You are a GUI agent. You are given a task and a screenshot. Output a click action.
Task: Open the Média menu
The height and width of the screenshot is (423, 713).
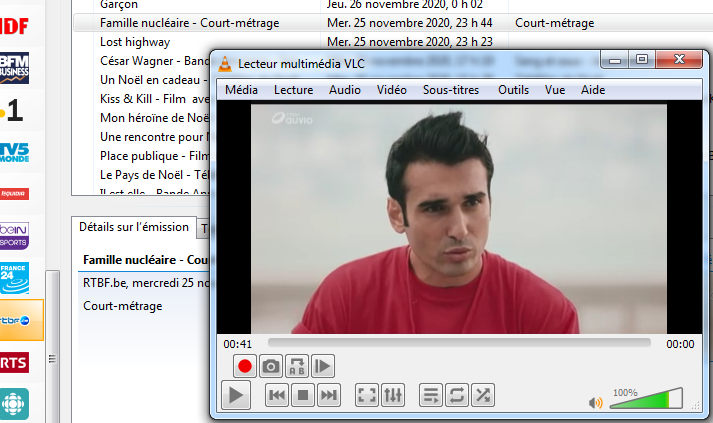(242, 90)
